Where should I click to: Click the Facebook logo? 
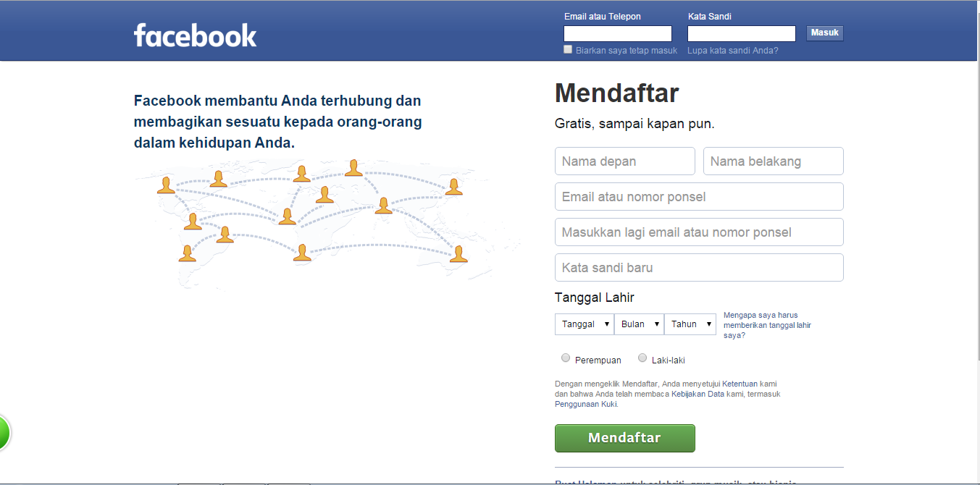(x=196, y=35)
